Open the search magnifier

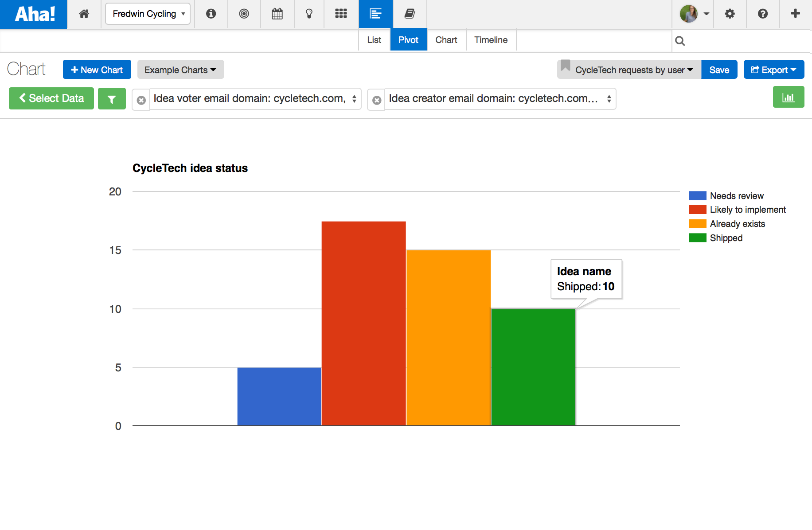(x=680, y=40)
